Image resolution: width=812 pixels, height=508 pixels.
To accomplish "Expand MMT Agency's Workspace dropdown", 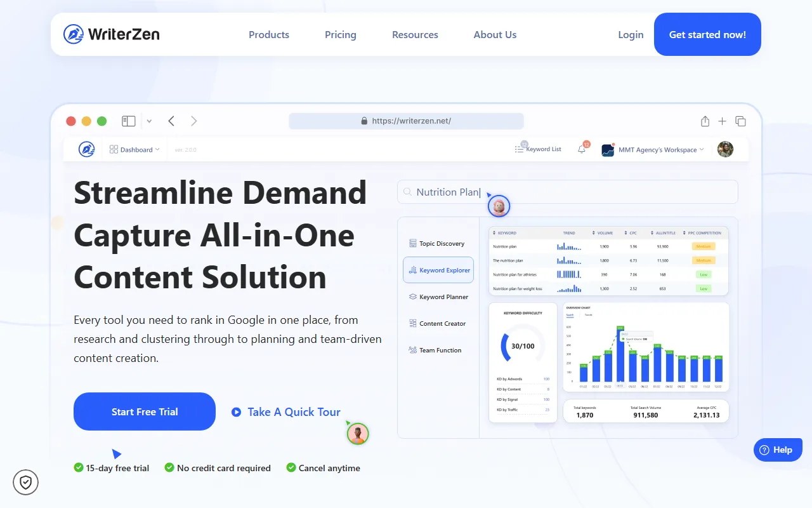I will (653, 150).
